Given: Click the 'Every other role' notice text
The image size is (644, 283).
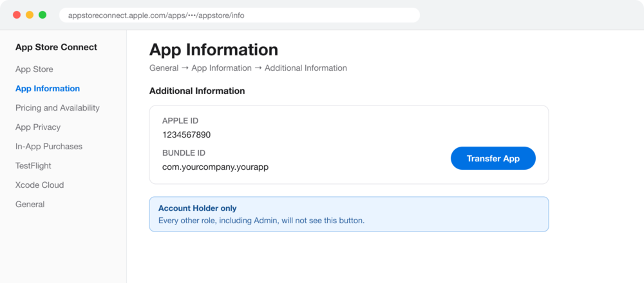Looking at the screenshot, I should [x=261, y=221].
